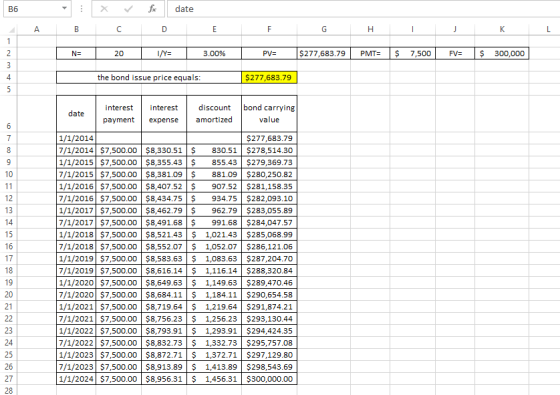This screenshot has width=560, height=395.
Task: Select column K header
Action: 502,29
